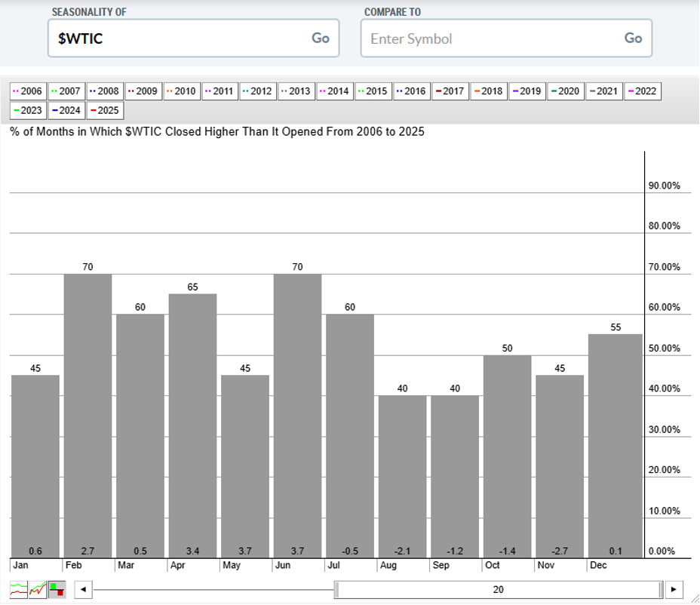Toggle the 2025 year series
Image resolution: width=700 pixels, height=605 pixels.
(105, 110)
